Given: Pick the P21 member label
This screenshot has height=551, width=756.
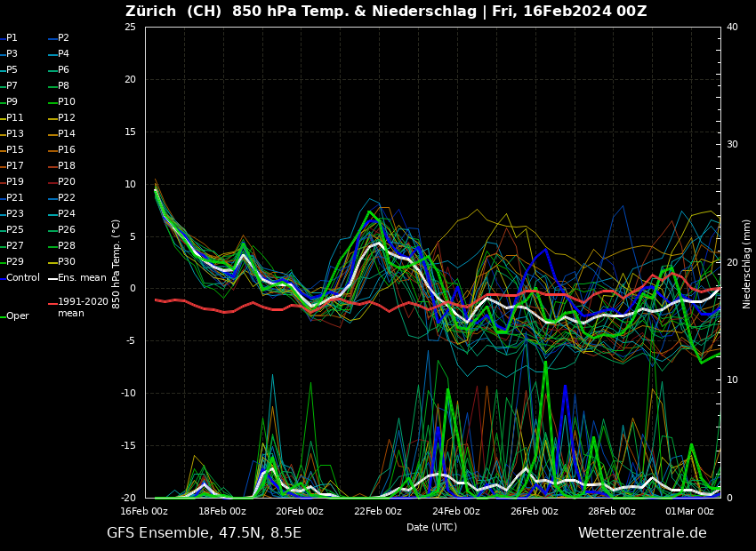Looking at the screenshot, I should (x=15, y=197).
